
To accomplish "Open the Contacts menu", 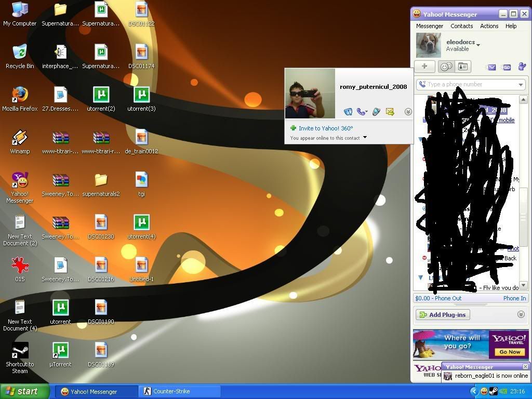I will (x=461, y=26).
